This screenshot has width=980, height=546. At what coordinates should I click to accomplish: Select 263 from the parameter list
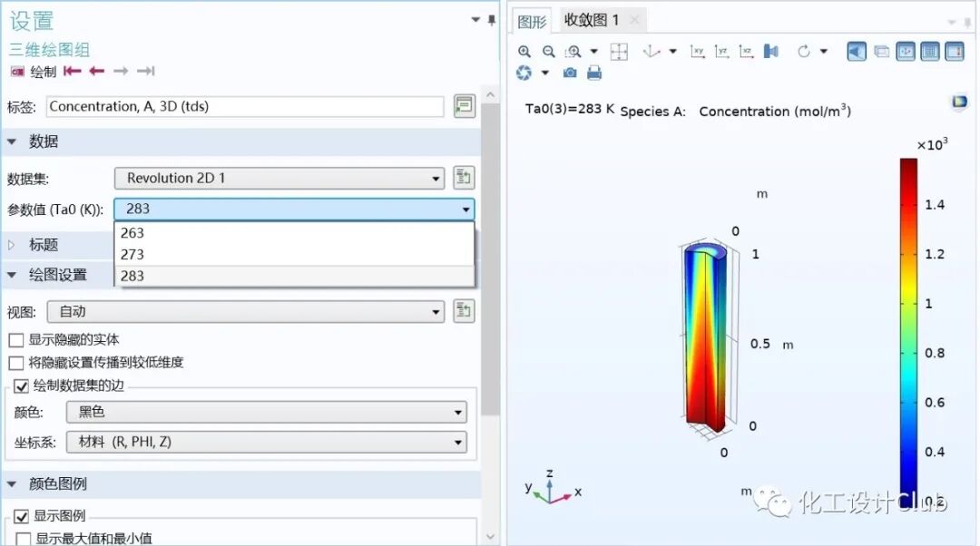coord(294,233)
